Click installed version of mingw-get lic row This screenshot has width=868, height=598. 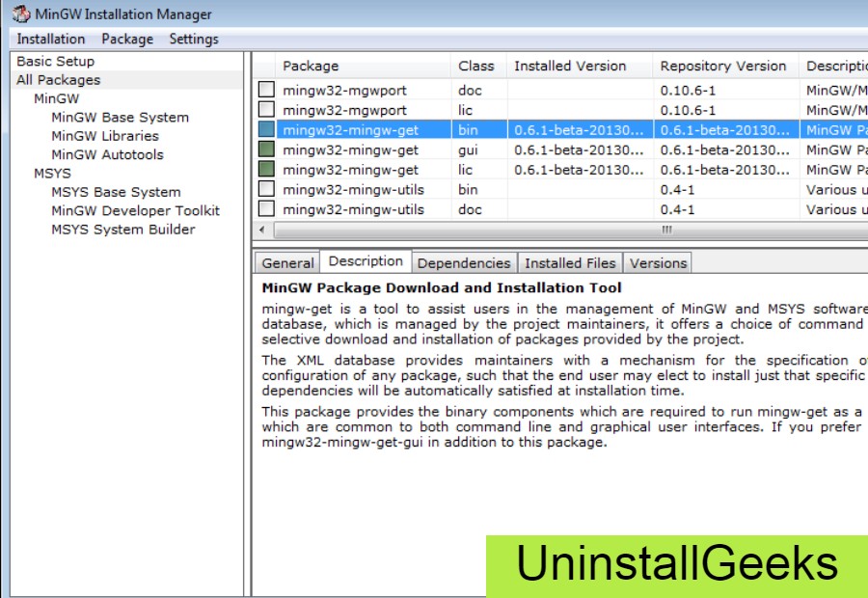tap(579, 170)
